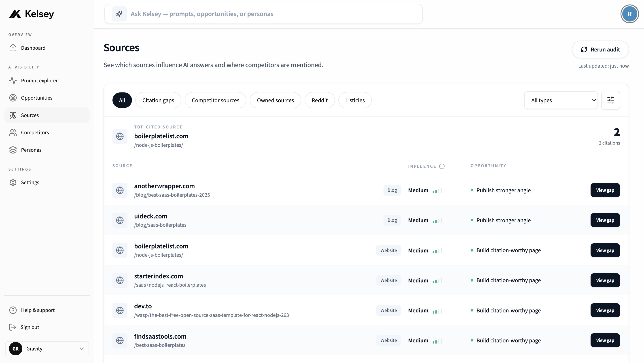The width and height of the screenshot is (644, 363).
Task: Click the '2 citations' count text
Action: [609, 143]
